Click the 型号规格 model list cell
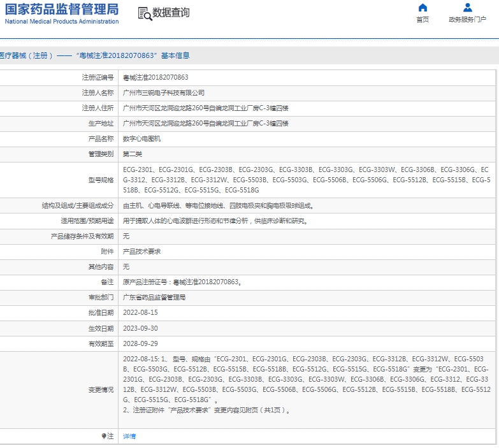Viewport: 499px width, 448px height. [307, 180]
